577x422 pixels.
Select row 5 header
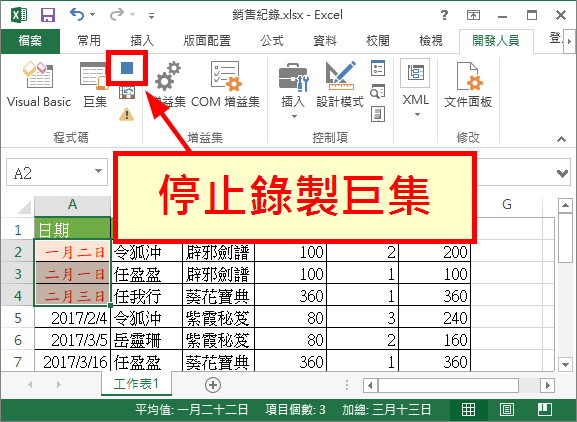18,318
